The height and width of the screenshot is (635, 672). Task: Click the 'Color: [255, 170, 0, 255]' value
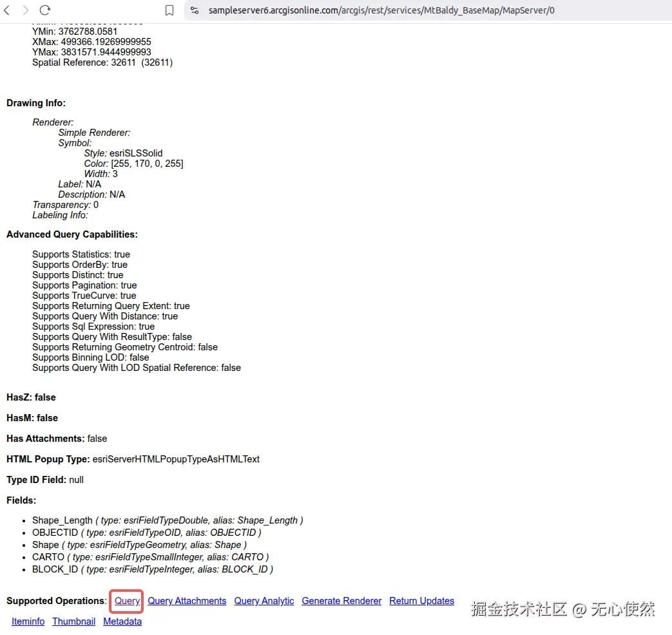click(x=134, y=164)
